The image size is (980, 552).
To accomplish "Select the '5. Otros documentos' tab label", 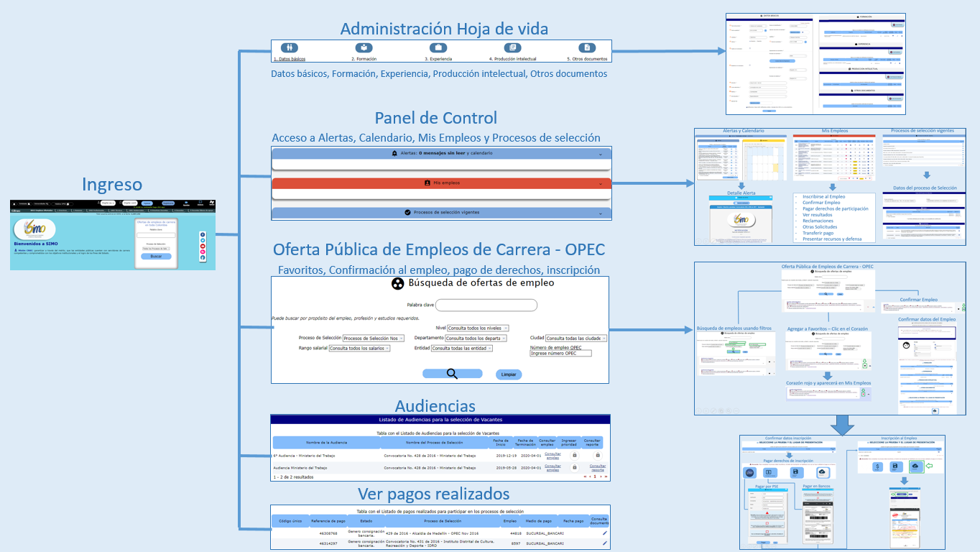I will pos(587,59).
